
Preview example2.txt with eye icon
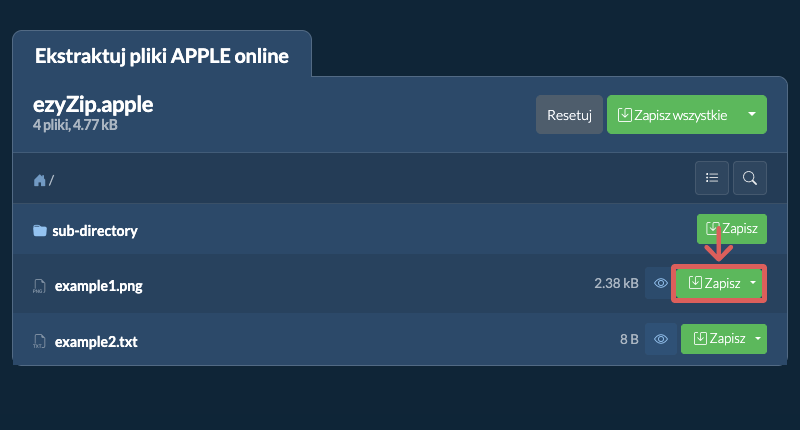tap(661, 339)
